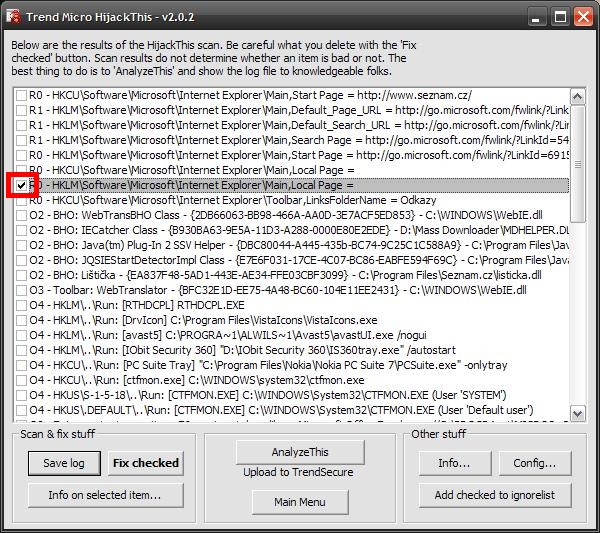Check R1 HKLM Search Page entry
Screen dimensions: 600x533
(x=21, y=140)
